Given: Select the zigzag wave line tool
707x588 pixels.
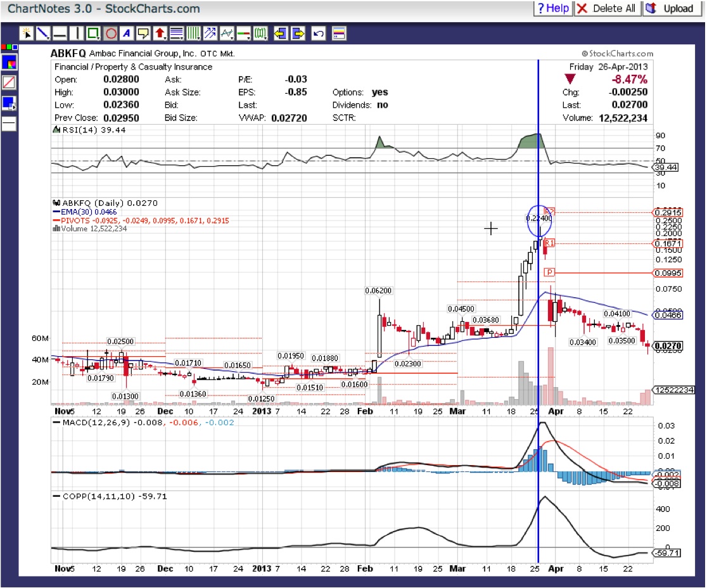Looking at the screenshot, I should point(226,34).
